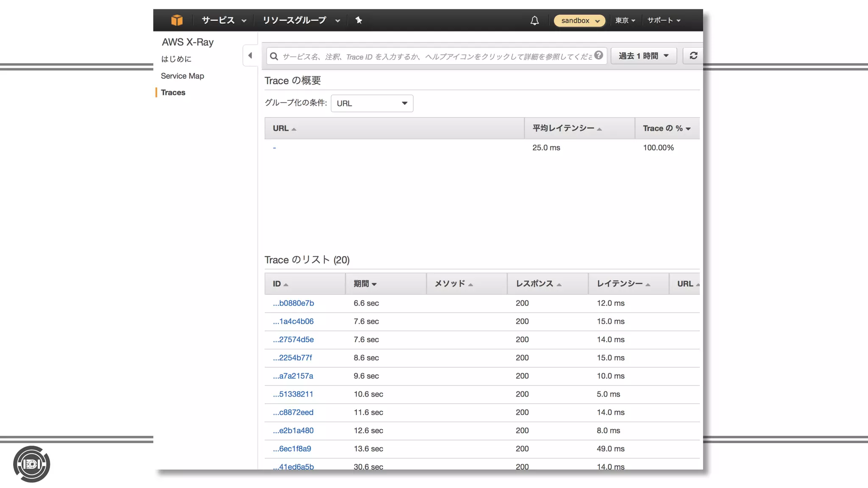The width and height of the screenshot is (868, 488).
Task: Click the trace search input field
Action: (437, 56)
